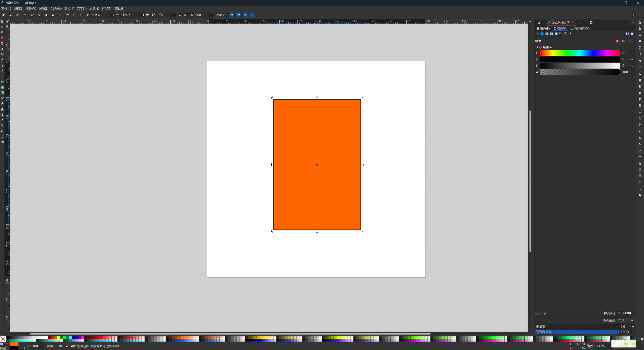Open the mm units dropdown

point(220,15)
